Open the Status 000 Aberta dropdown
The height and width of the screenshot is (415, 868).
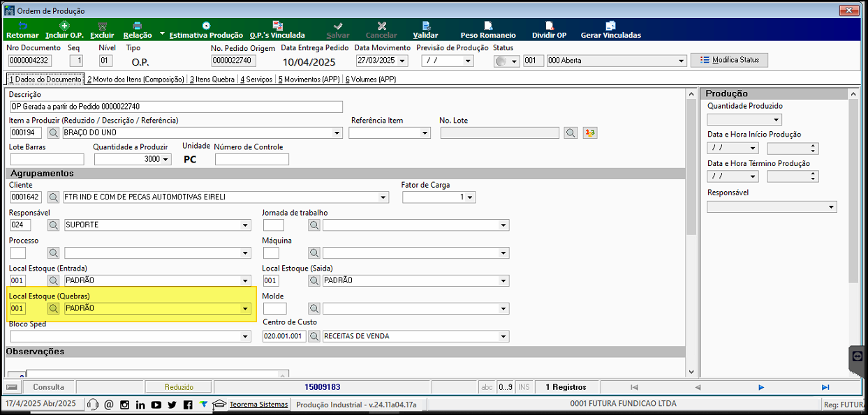[682, 61]
